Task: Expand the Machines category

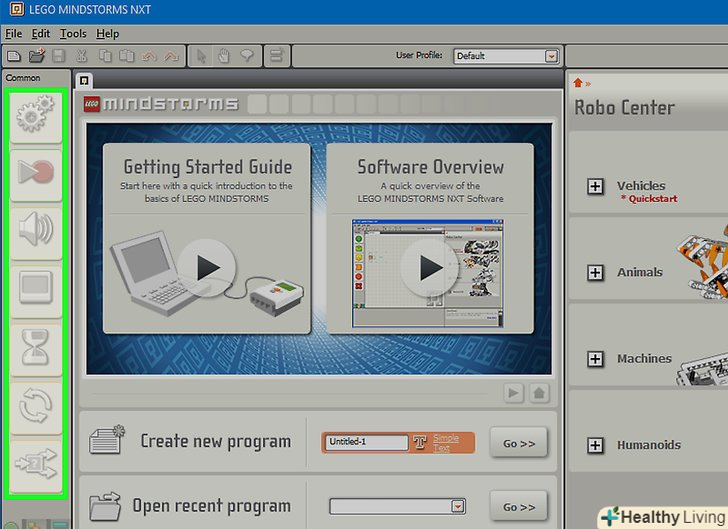Action: coord(595,359)
